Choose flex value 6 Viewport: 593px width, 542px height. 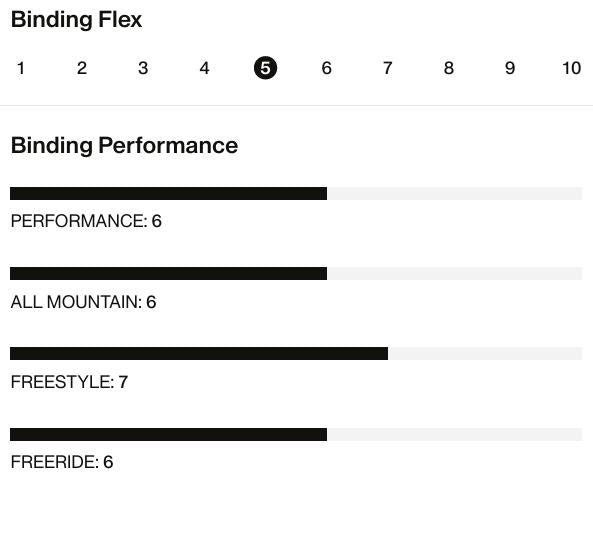click(x=326, y=68)
